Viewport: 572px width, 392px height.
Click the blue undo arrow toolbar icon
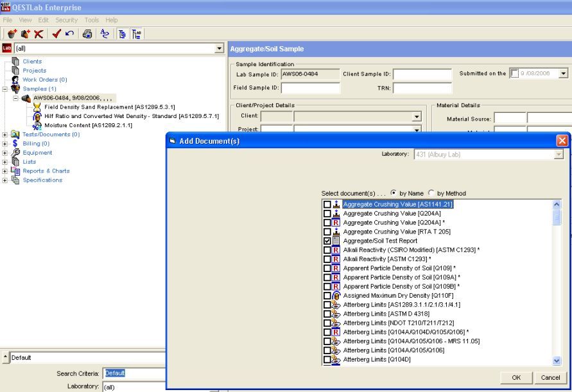pos(70,33)
